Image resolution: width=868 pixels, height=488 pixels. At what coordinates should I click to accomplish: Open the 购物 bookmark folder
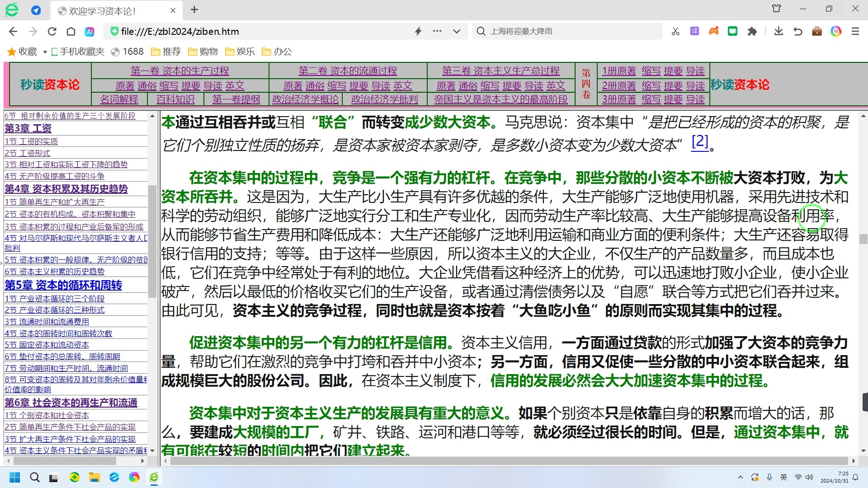point(203,52)
